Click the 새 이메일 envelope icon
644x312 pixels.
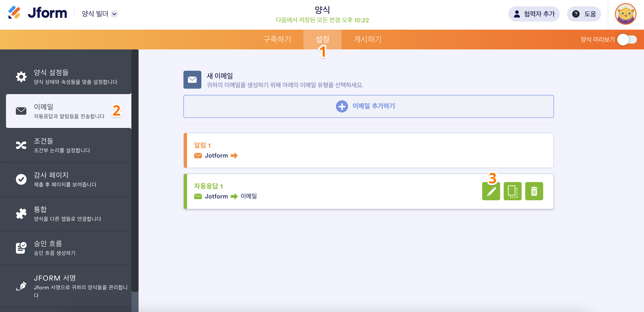pos(192,80)
